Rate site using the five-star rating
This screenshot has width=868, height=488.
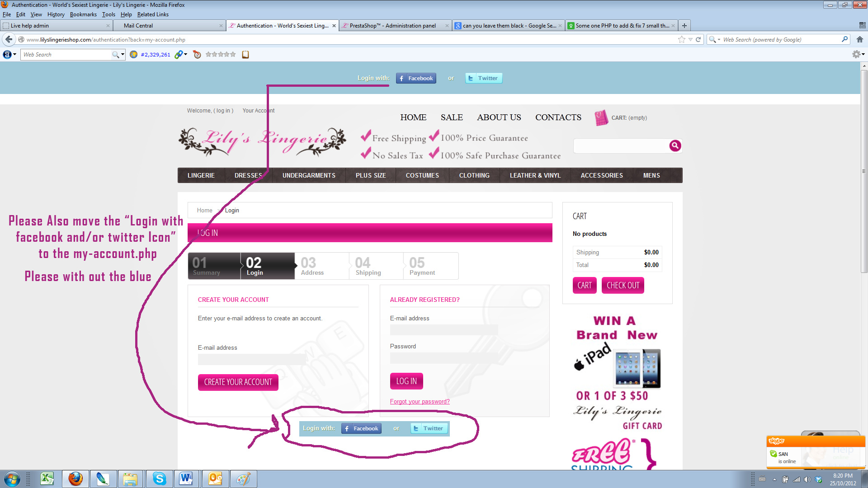[220, 55]
